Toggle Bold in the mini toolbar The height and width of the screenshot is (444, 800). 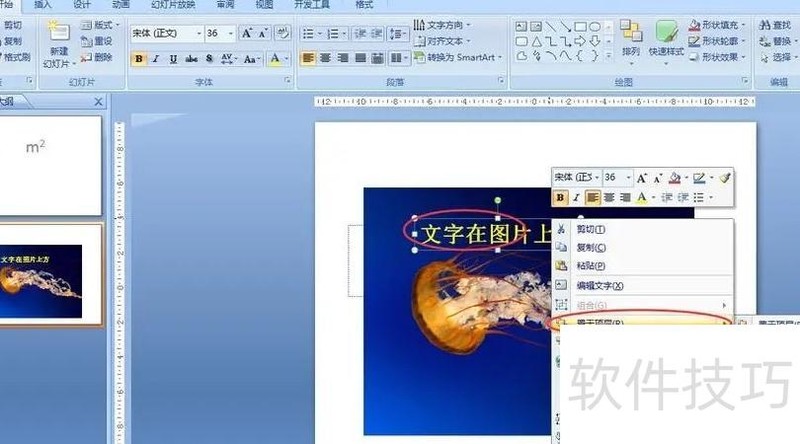pos(560,198)
